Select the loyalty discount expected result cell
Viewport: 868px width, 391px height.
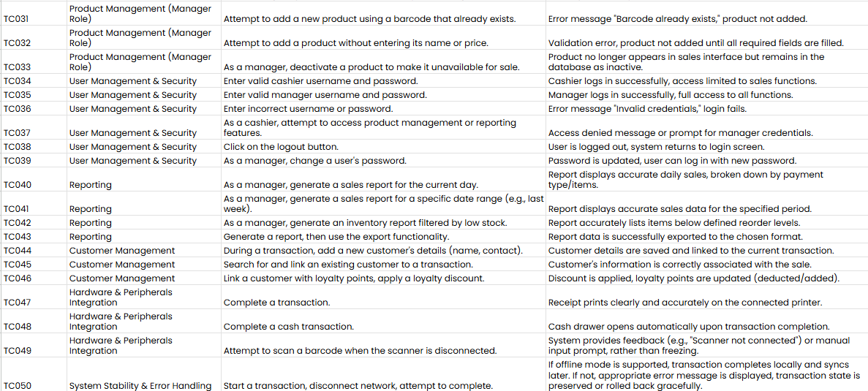[x=706, y=278]
